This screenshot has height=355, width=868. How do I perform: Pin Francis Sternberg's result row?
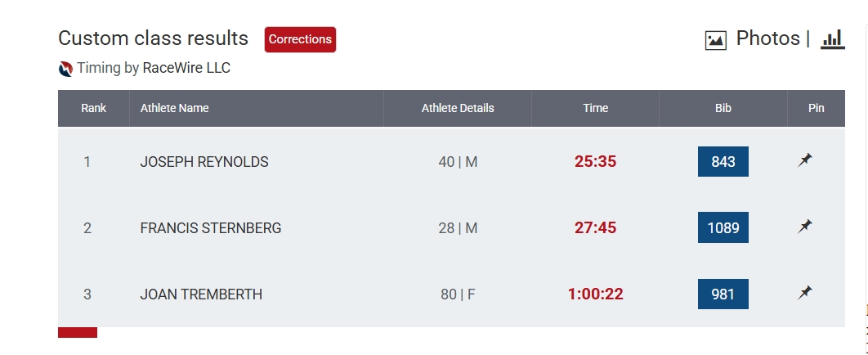tap(805, 227)
